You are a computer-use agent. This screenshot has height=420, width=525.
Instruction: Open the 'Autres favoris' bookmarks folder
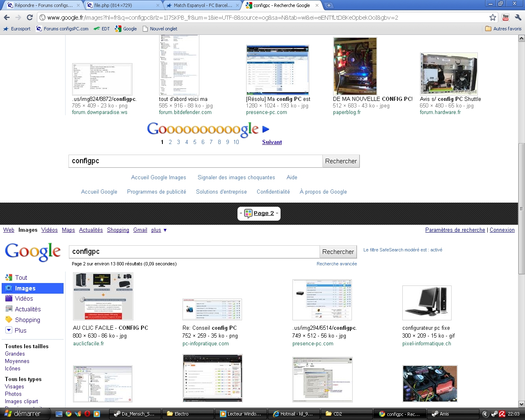click(503, 29)
